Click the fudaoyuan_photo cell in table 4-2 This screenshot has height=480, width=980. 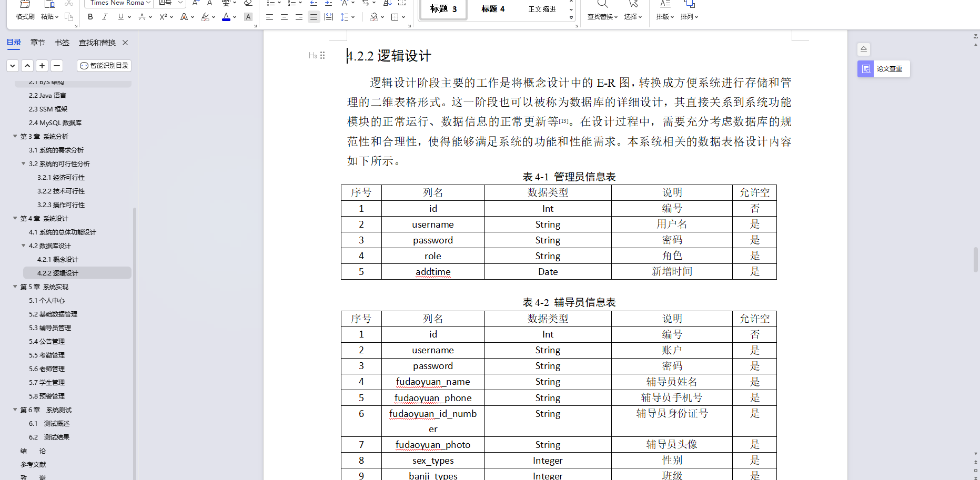(433, 445)
